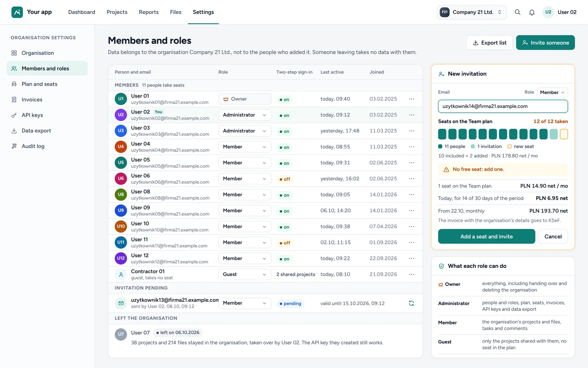Open the Projects tab

[x=117, y=12]
